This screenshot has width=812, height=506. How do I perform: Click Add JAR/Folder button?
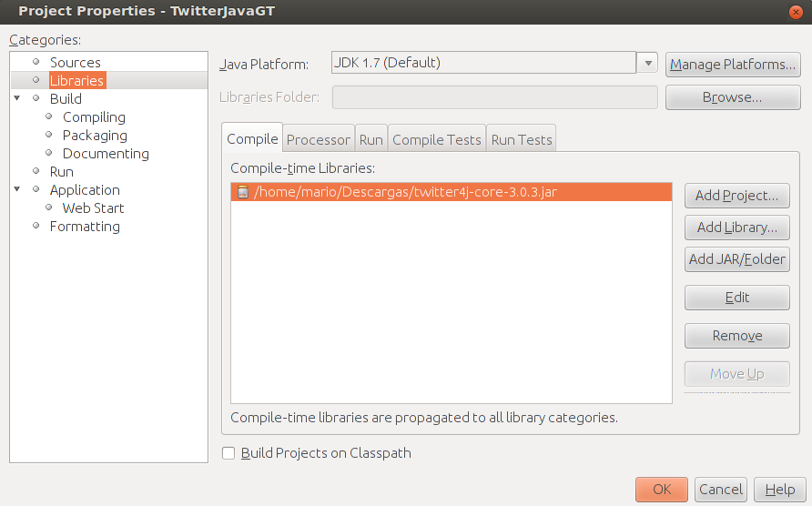(x=737, y=259)
